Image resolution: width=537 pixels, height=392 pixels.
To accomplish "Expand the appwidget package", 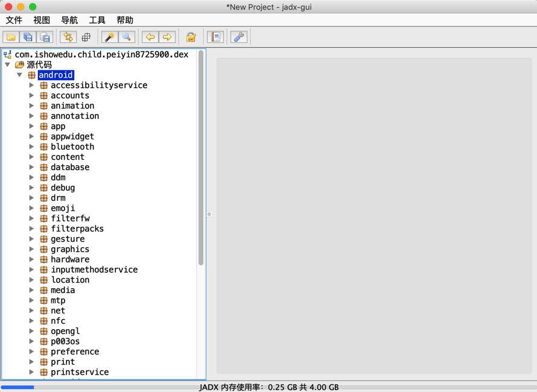I will click(x=31, y=137).
